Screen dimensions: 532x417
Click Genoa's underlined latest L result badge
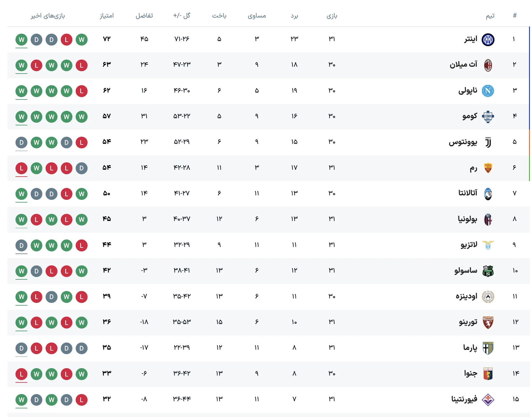(x=21, y=374)
